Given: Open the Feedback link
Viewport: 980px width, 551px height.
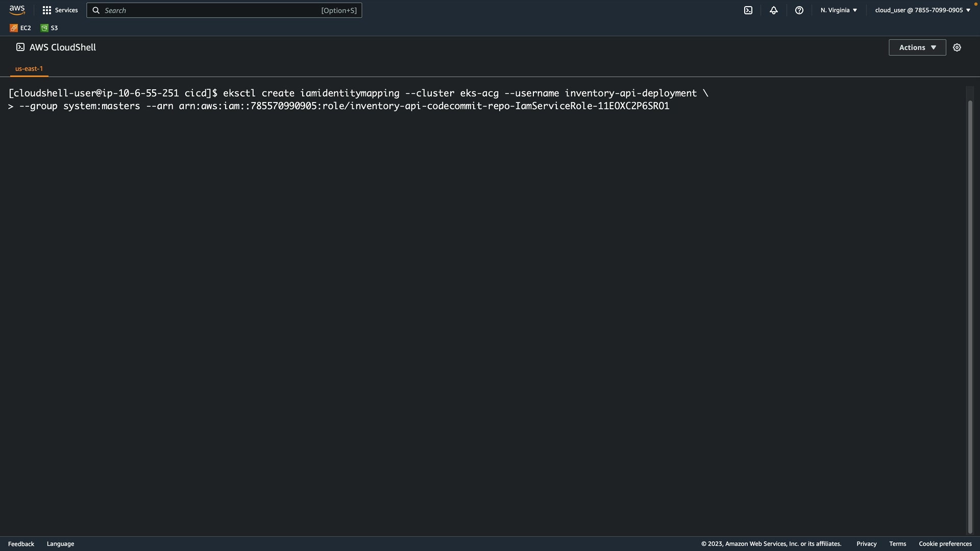Looking at the screenshot, I should 21,544.
